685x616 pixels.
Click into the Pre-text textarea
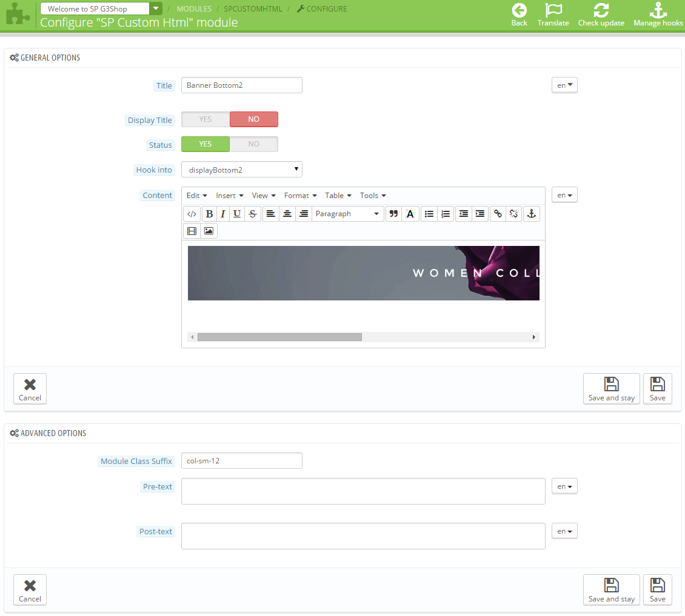(363, 491)
